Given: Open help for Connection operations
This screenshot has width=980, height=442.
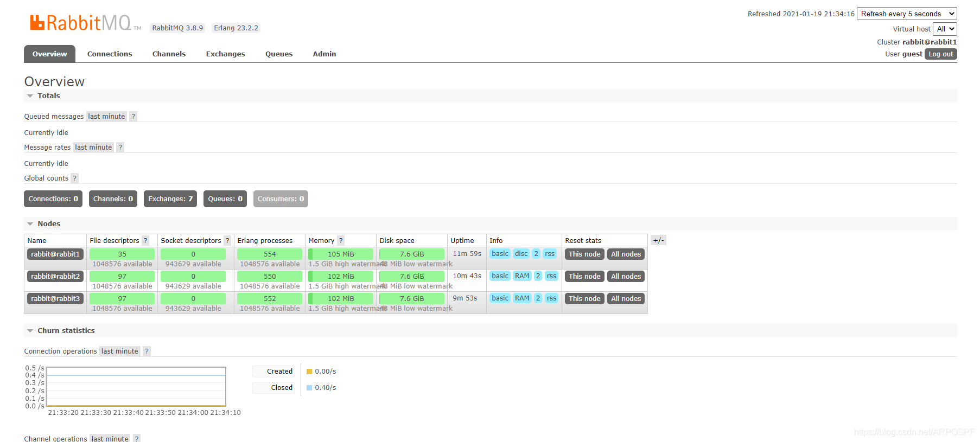Looking at the screenshot, I should click(x=147, y=351).
